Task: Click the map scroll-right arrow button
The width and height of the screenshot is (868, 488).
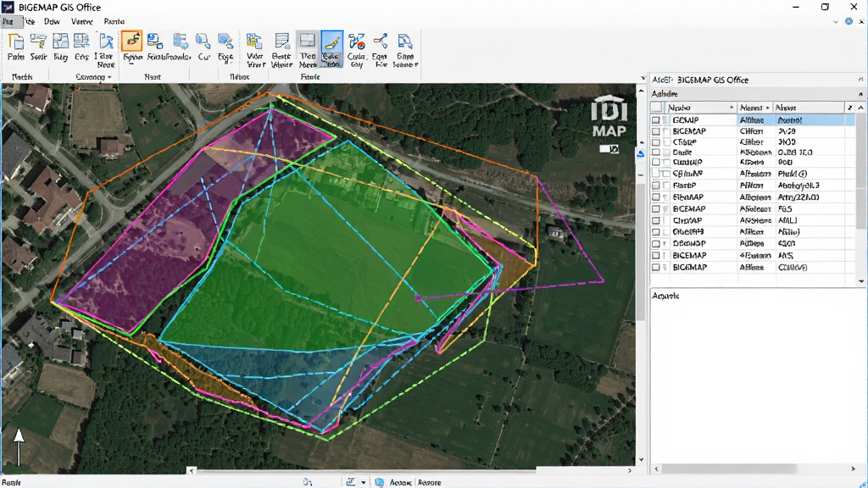Action: [x=630, y=470]
